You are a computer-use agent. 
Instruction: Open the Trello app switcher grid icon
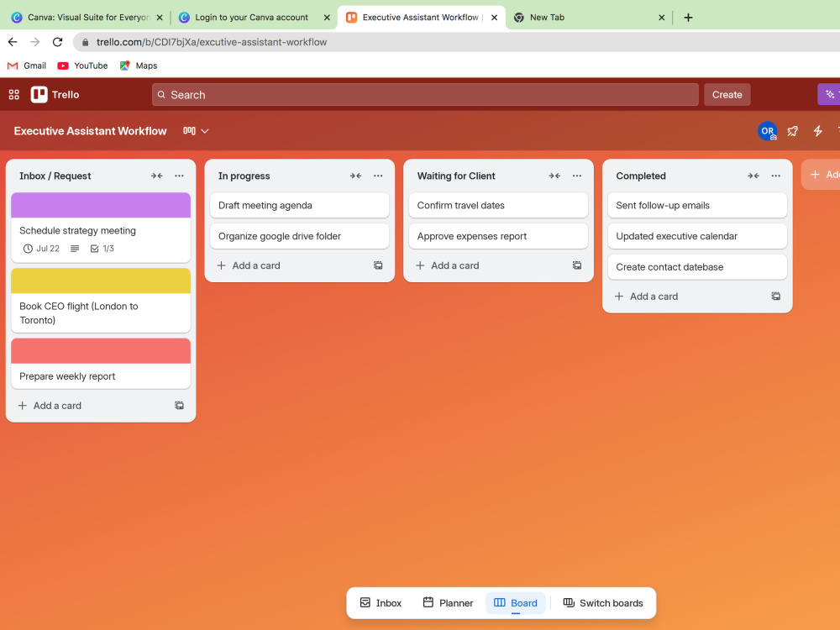tap(14, 95)
